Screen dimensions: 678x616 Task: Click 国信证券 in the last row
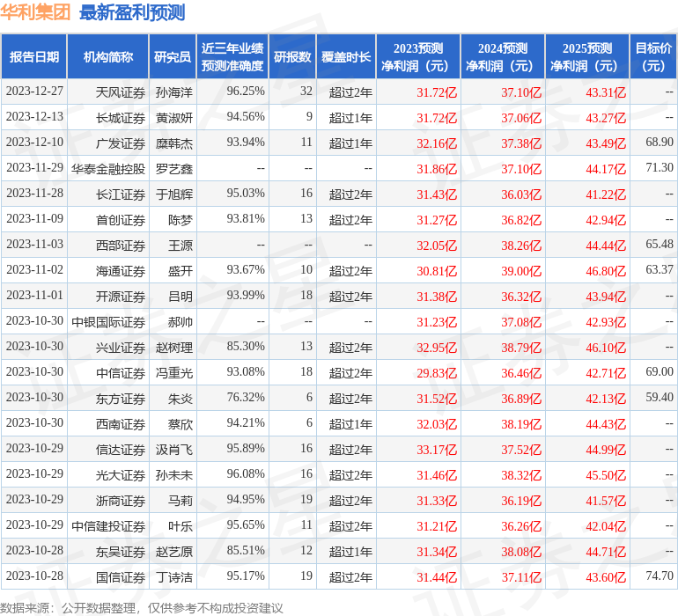coord(121,577)
